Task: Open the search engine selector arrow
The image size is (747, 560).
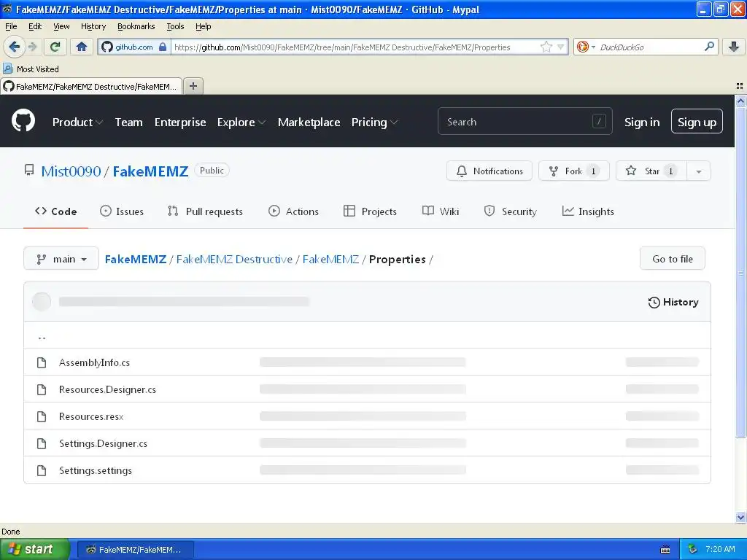Action: click(593, 47)
